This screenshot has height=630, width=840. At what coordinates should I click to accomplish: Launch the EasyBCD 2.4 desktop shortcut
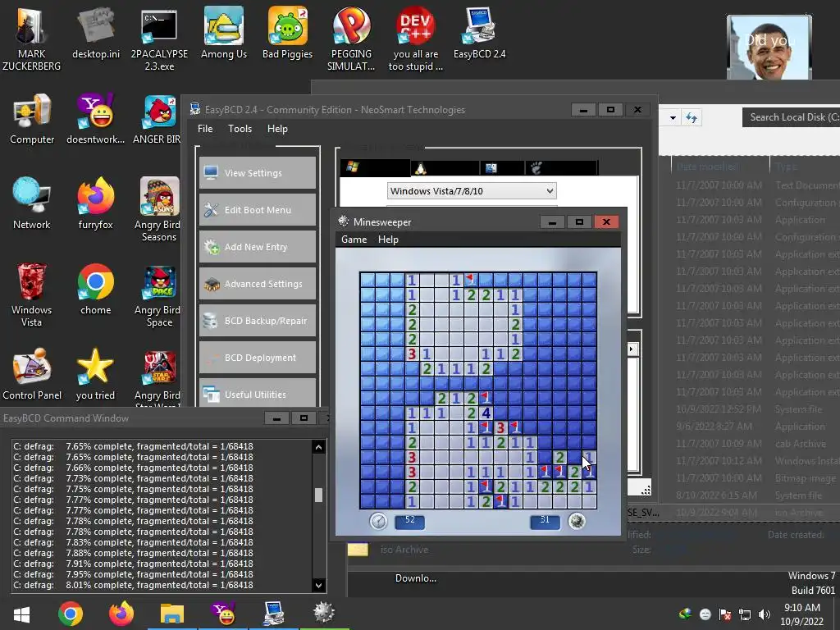(479, 32)
